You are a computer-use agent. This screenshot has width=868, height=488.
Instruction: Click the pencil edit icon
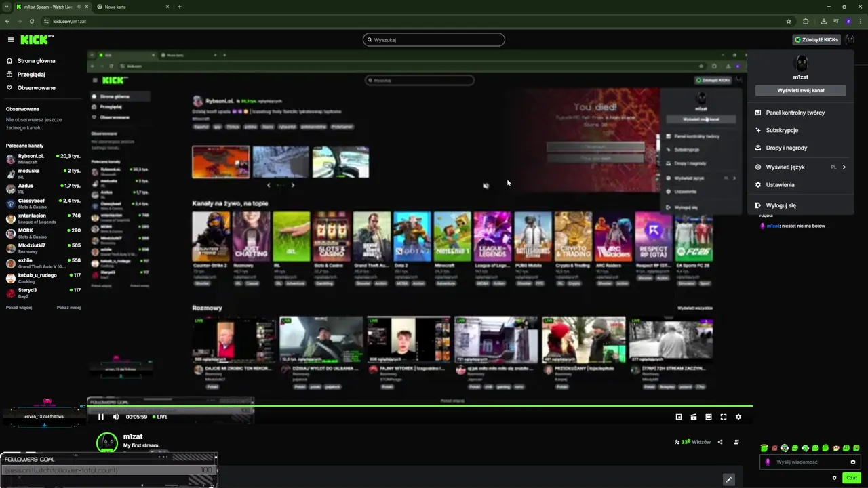729,479
